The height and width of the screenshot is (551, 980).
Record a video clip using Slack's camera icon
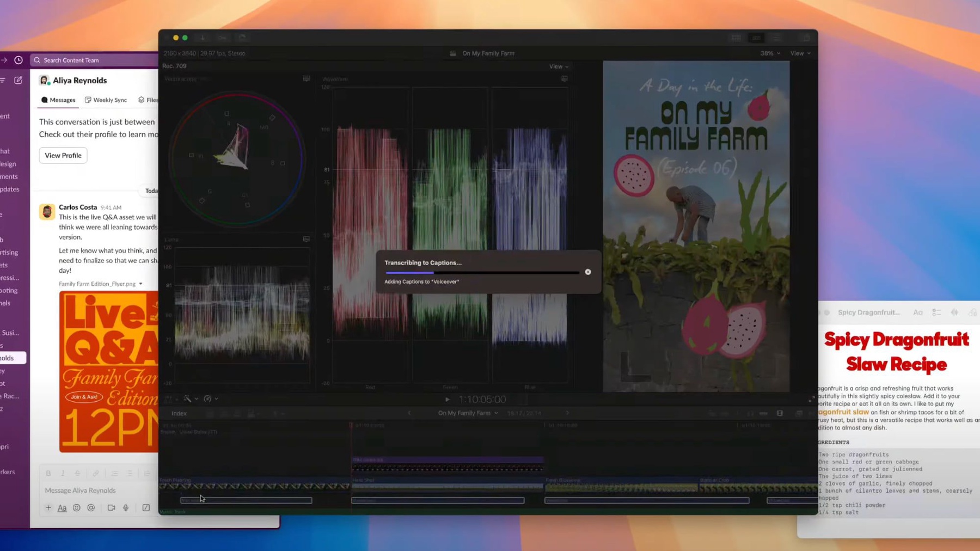tap(111, 507)
